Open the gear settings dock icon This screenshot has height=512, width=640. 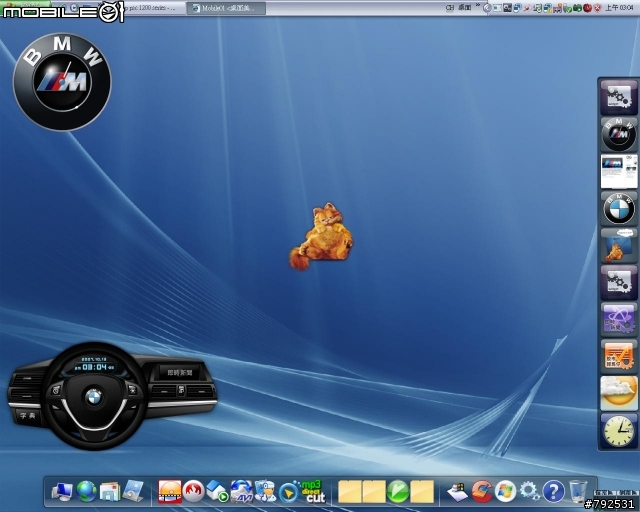point(529,491)
